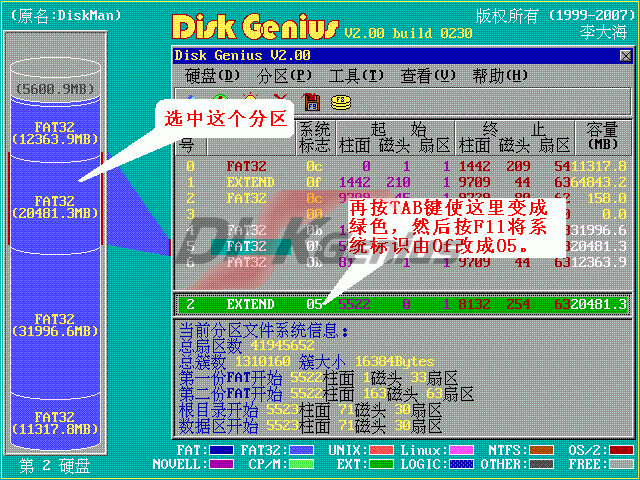This screenshot has height=480, width=640.
Task: Click the NTFS legend color swatch
Action: 541,450
